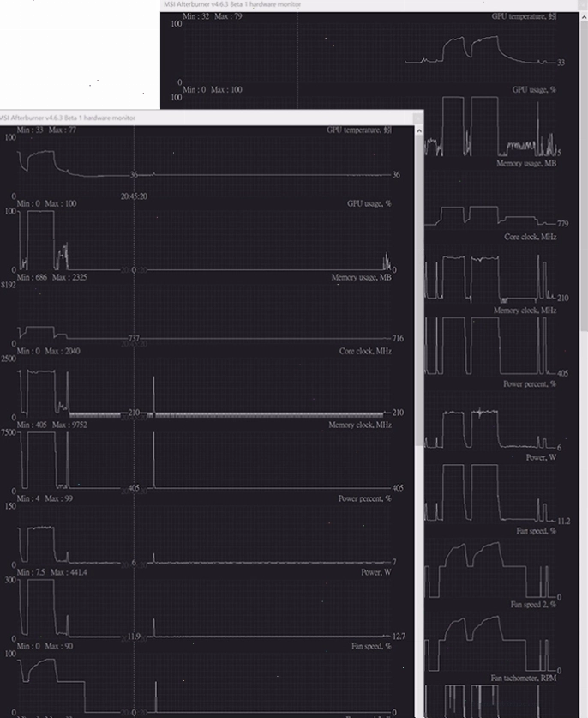The width and height of the screenshot is (588, 718).
Task: Click the front monitor's vertical scrollbar thumb
Action: point(418,290)
